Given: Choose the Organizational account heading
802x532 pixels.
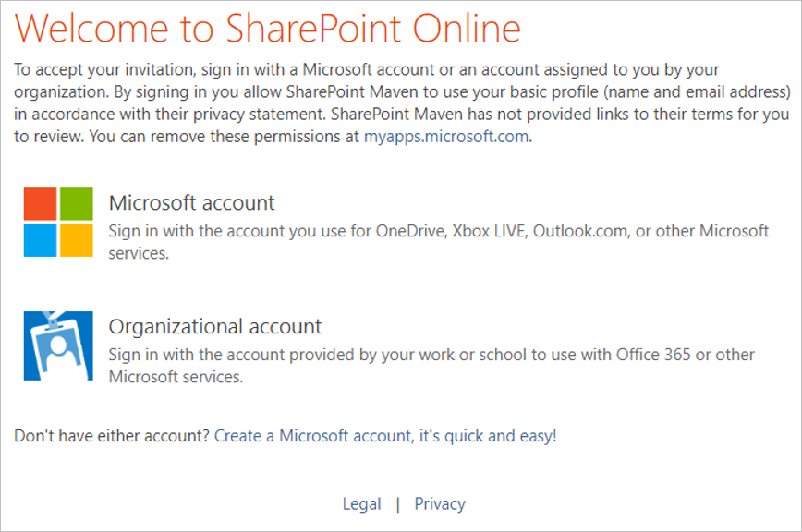Looking at the screenshot, I should pyautogui.click(x=215, y=327).
